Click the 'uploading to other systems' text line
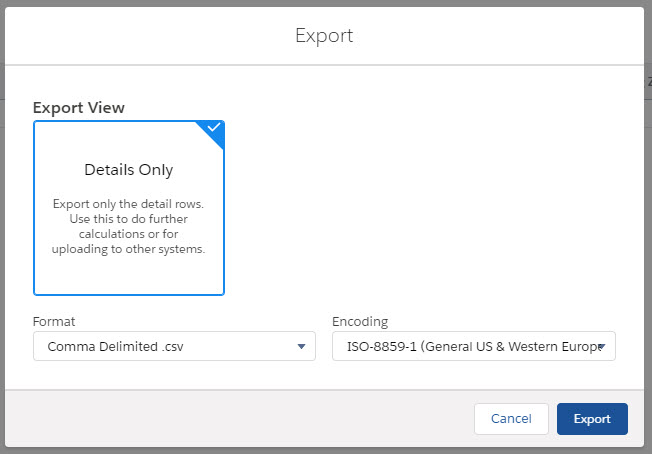The image size is (652, 454). click(x=128, y=249)
